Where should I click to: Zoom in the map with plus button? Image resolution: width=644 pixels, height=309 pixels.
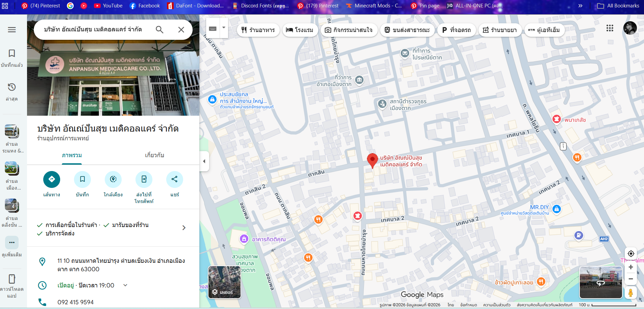pos(630,267)
